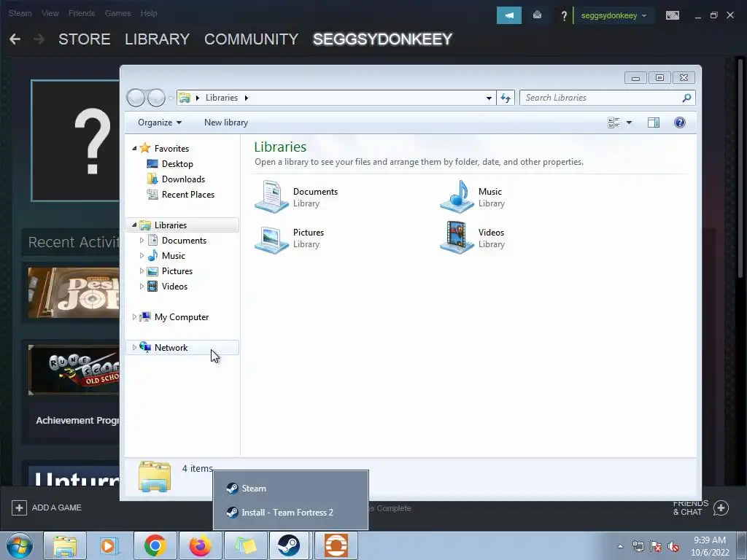Open Steam's View menu
The image size is (747, 560).
tap(50, 13)
